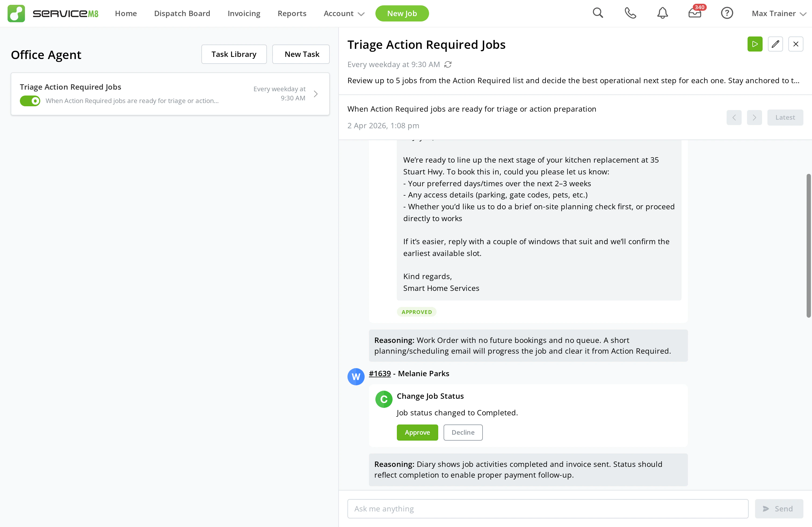Screen dimensions: 812x527
Task: Click the ServiceM8 logo
Action: click(53, 13)
